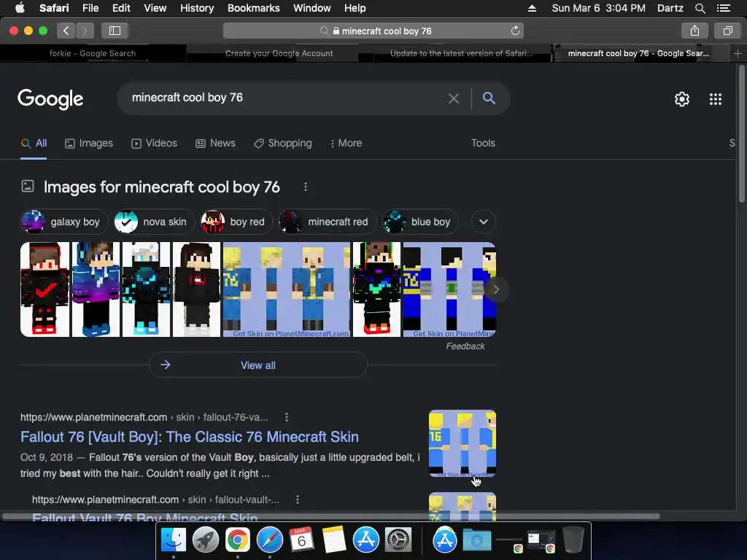The height and width of the screenshot is (560, 747).
Task: Filter images by 'minecraft red' chip
Action: [x=328, y=222]
